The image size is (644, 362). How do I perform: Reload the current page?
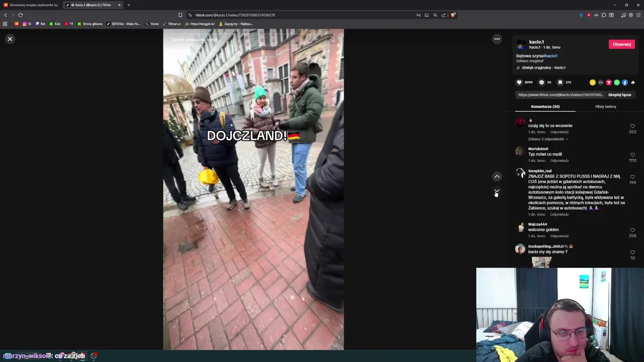click(21, 15)
